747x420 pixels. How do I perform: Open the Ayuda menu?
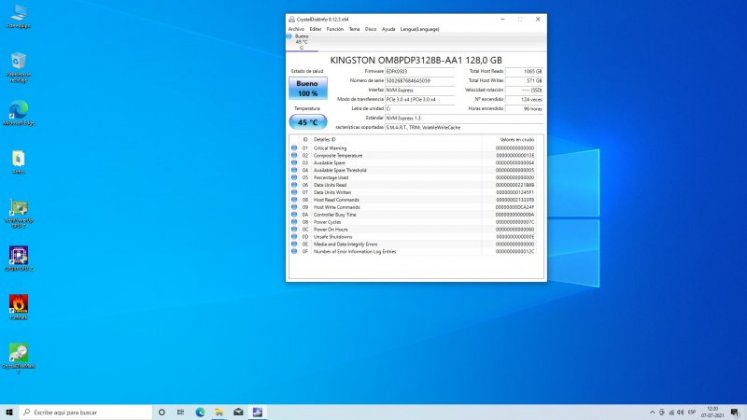coord(388,29)
